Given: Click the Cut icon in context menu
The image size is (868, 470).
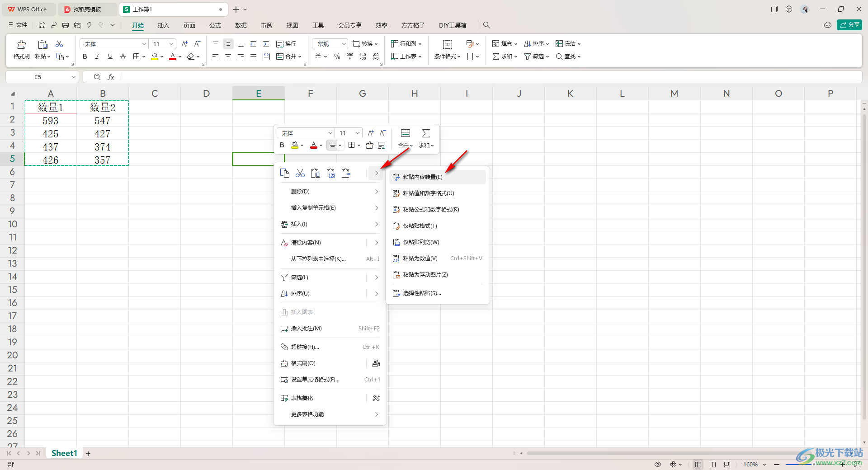Looking at the screenshot, I should (x=300, y=173).
